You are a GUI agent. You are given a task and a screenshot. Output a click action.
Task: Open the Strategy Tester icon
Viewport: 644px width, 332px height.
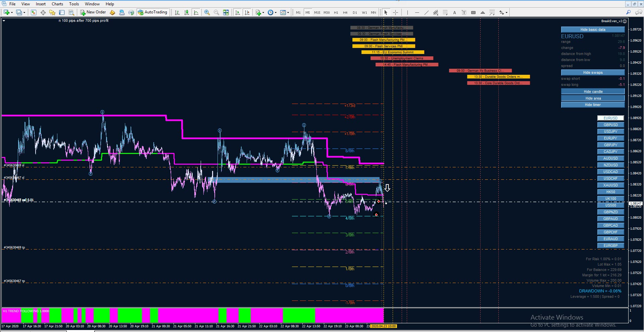71,12
